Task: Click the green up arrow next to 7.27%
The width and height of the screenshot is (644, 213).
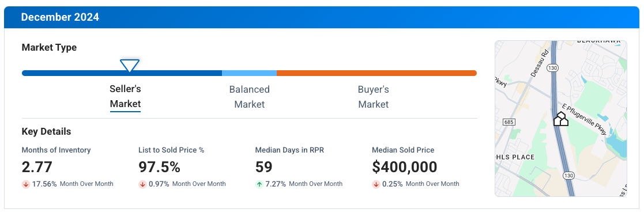Action: point(259,184)
